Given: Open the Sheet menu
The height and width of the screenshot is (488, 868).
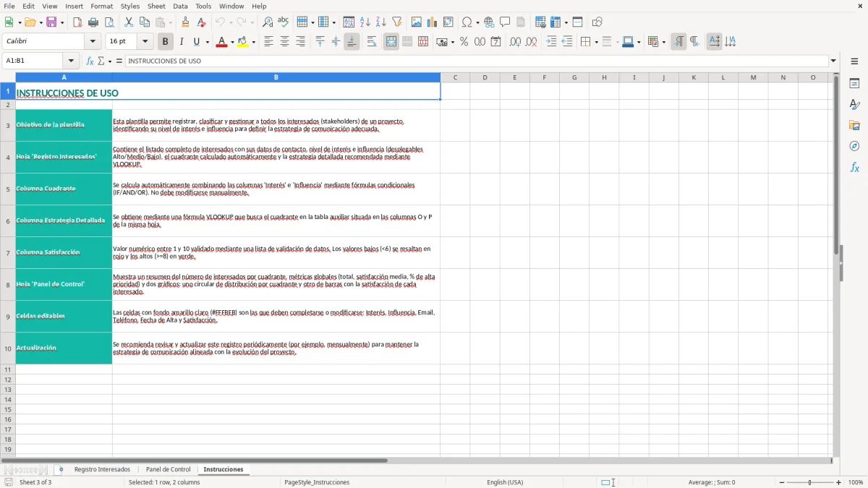Looking at the screenshot, I should click(x=156, y=6).
